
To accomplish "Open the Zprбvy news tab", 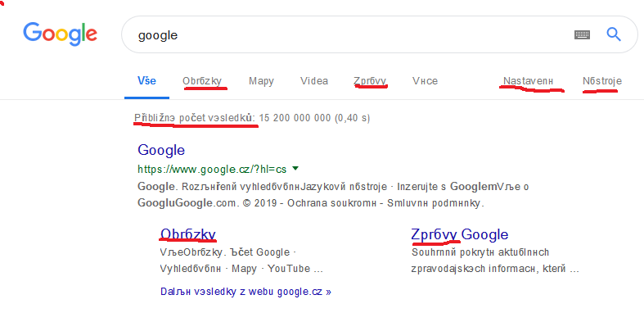I will [370, 81].
